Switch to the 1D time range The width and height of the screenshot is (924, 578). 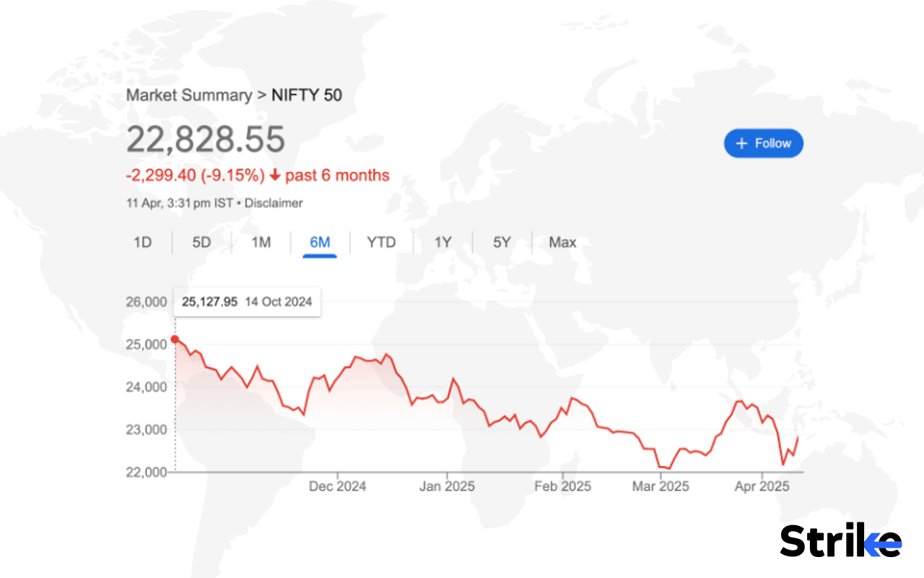(x=142, y=242)
